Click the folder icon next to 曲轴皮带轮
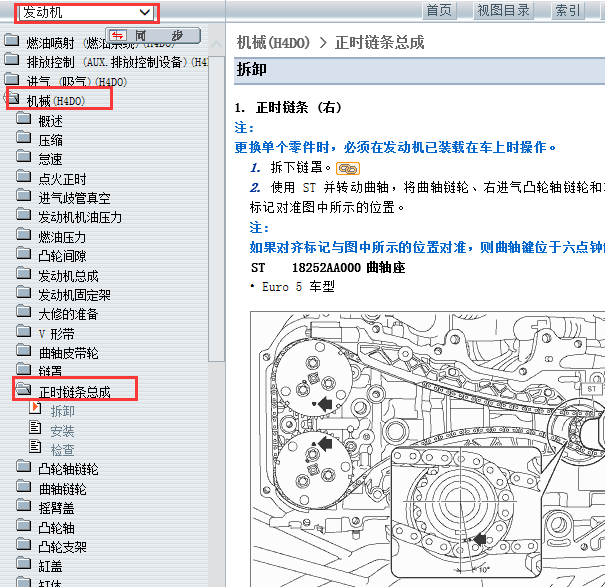The width and height of the screenshot is (605, 587). [x=24, y=350]
